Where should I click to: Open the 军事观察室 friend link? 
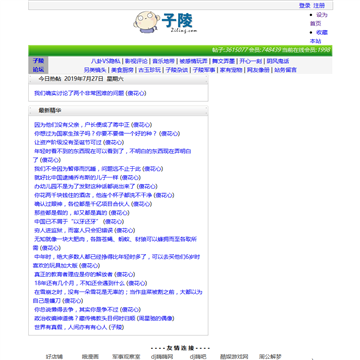(126, 357)
